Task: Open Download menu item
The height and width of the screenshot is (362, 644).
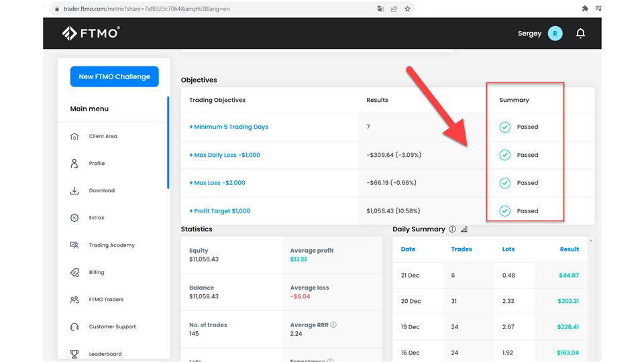Action: click(101, 190)
